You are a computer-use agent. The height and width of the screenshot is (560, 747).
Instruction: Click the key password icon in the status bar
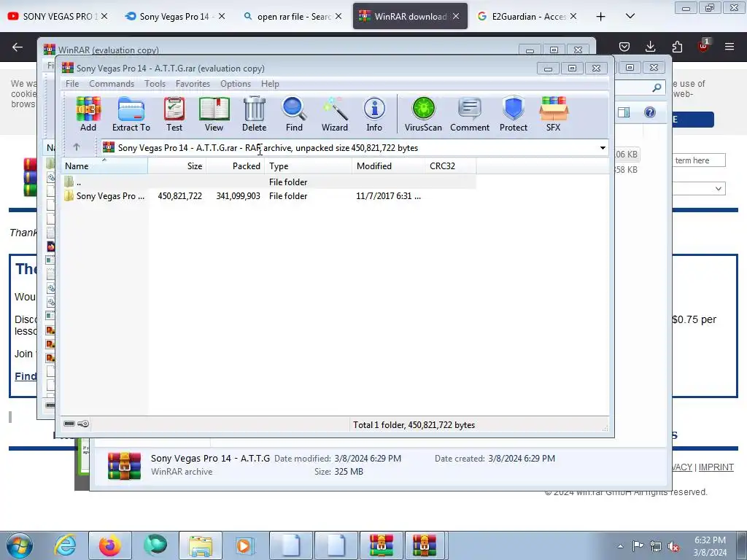83,424
